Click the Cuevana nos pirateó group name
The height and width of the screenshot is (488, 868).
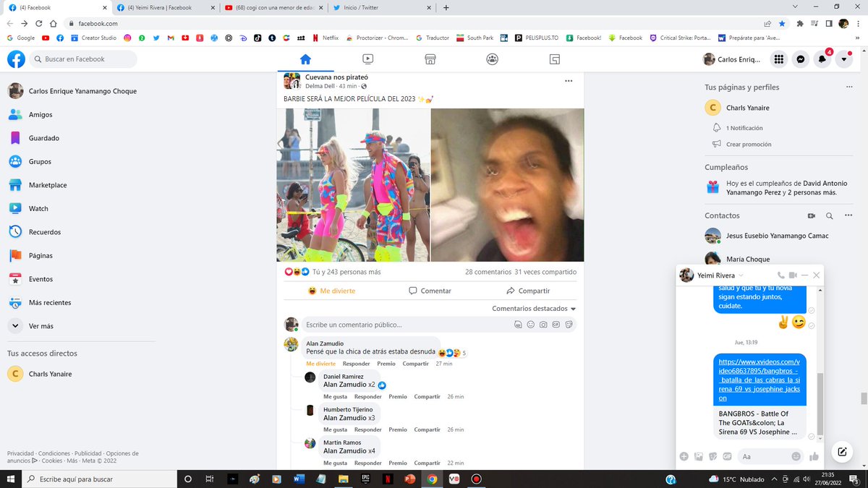pos(336,76)
